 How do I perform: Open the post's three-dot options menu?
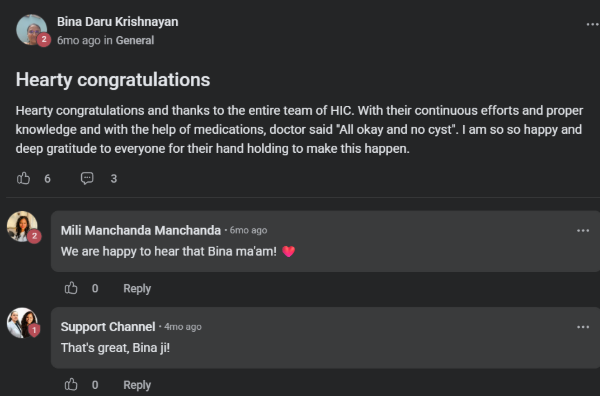tap(592, 24)
